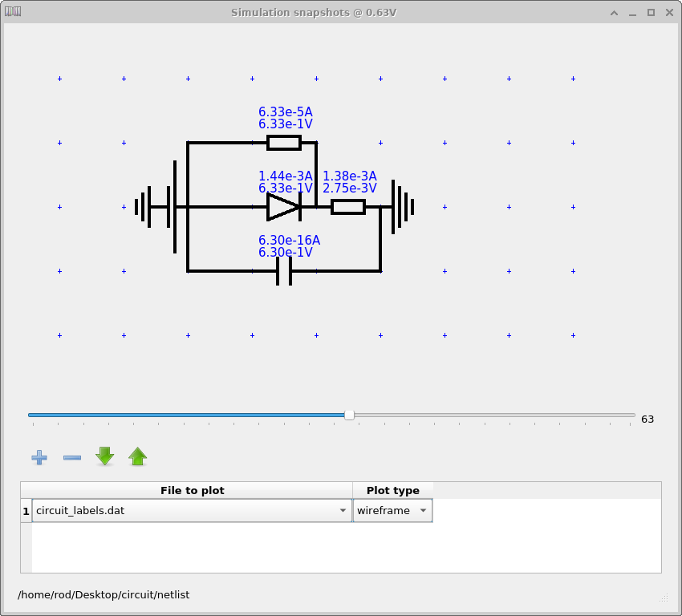
Task: Select the resistor symbol at the circuit top
Action: tap(286, 143)
